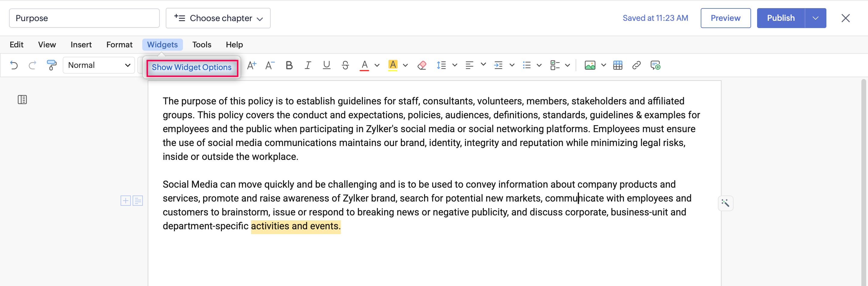The width and height of the screenshot is (868, 286).
Task: Increase the font size
Action: tap(252, 65)
